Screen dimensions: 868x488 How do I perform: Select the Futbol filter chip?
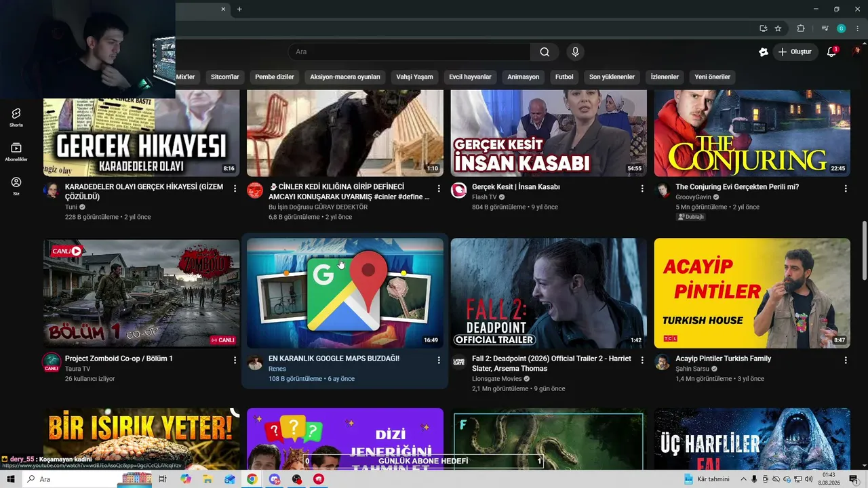(564, 77)
